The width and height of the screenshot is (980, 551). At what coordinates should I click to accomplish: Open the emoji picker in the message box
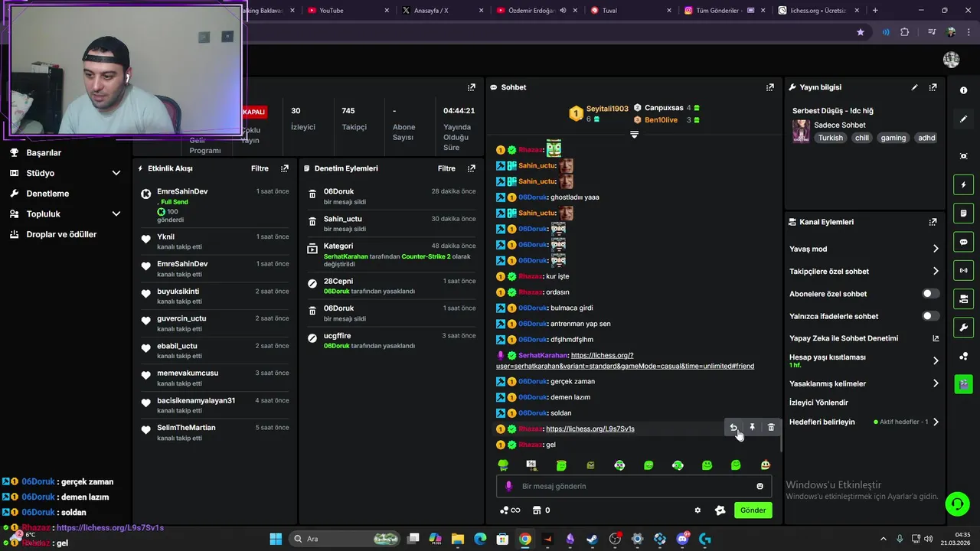(x=759, y=486)
